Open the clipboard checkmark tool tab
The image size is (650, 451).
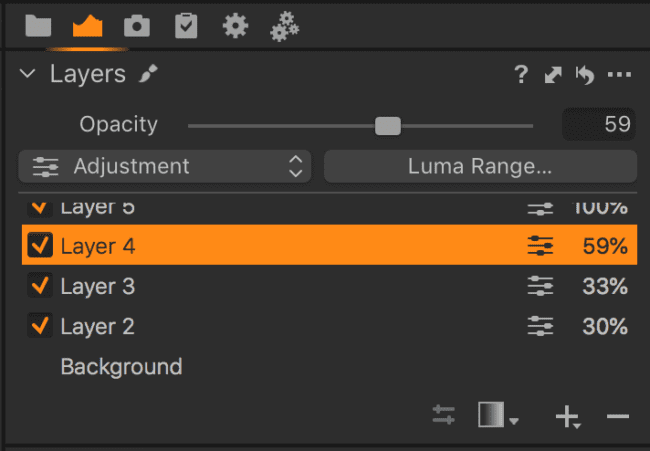(x=186, y=26)
